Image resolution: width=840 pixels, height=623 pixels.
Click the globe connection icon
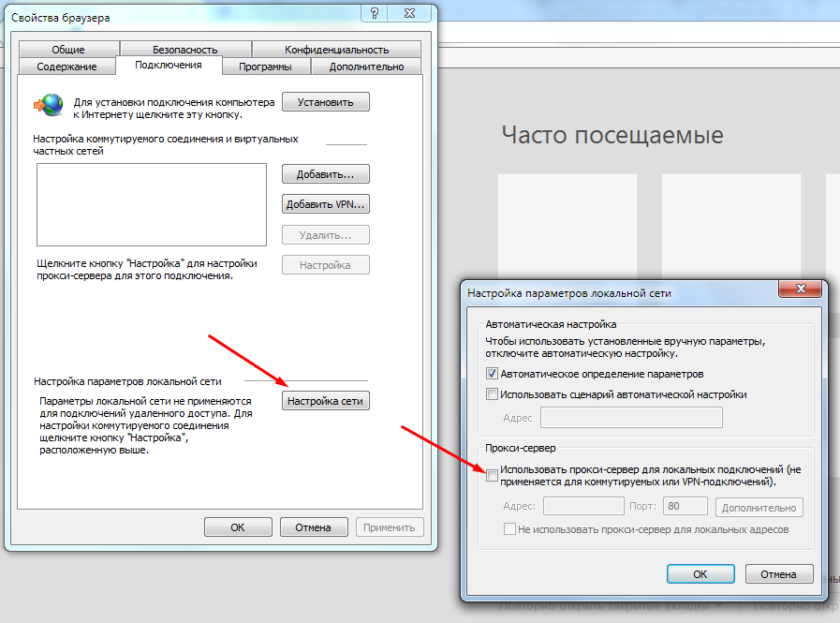click(48, 103)
